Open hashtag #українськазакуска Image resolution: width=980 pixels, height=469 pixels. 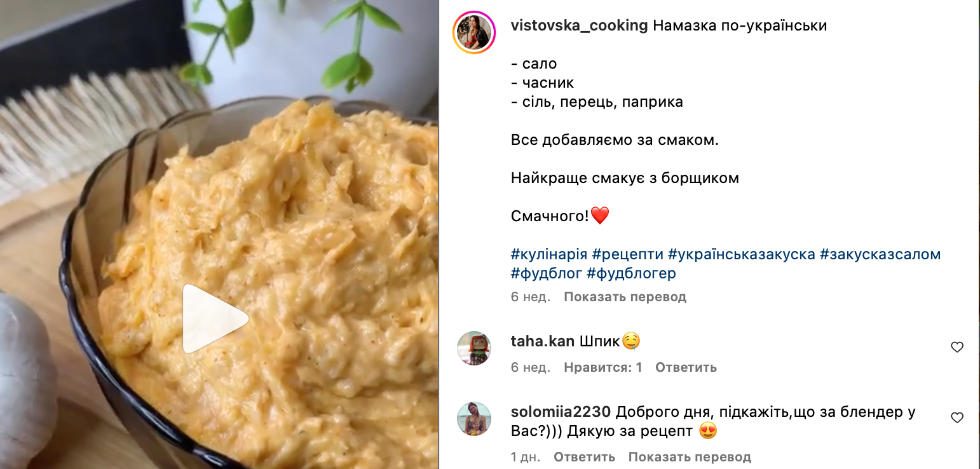tap(742, 254)
